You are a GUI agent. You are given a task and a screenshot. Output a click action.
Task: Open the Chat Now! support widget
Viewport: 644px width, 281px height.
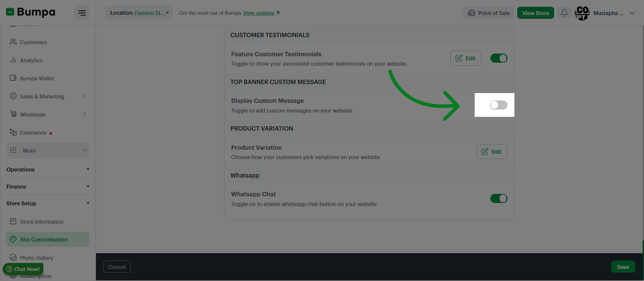pyautogui.click(x=23, y=269)
